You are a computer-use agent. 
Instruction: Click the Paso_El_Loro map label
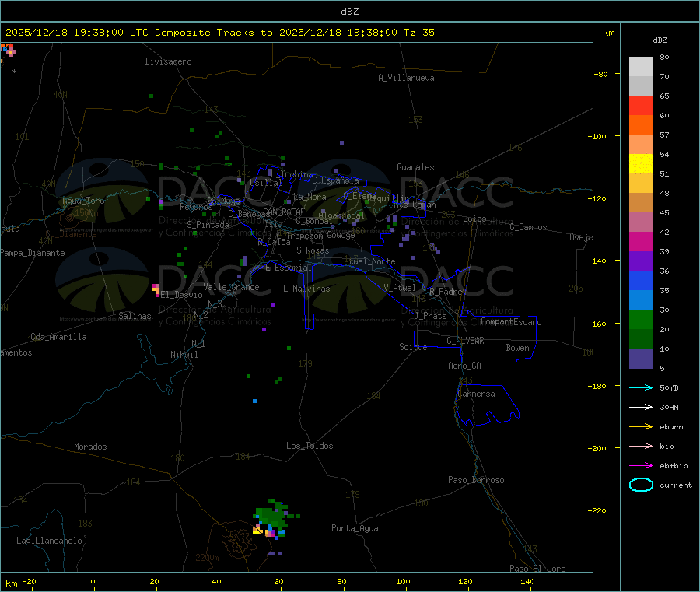[x=537, y=569]
